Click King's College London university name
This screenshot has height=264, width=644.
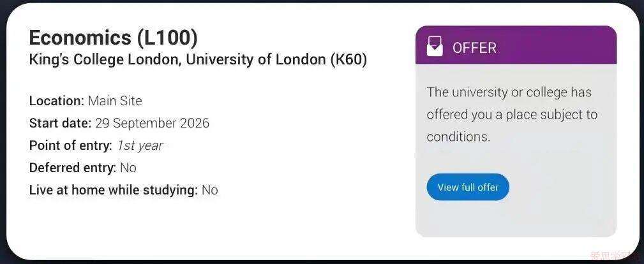pyautogui.click(x=198, y=60)
